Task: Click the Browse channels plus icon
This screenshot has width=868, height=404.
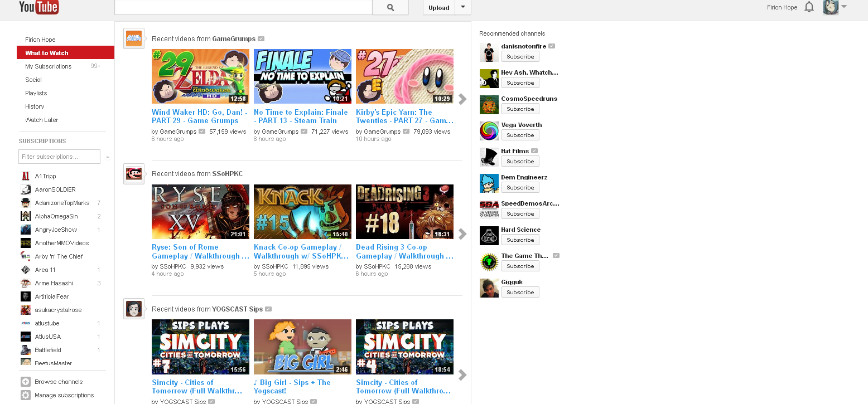Action: tap(26, 382)
